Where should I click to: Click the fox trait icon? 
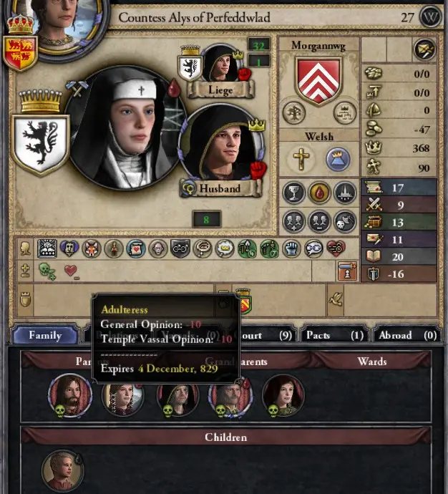click(92, 248)
